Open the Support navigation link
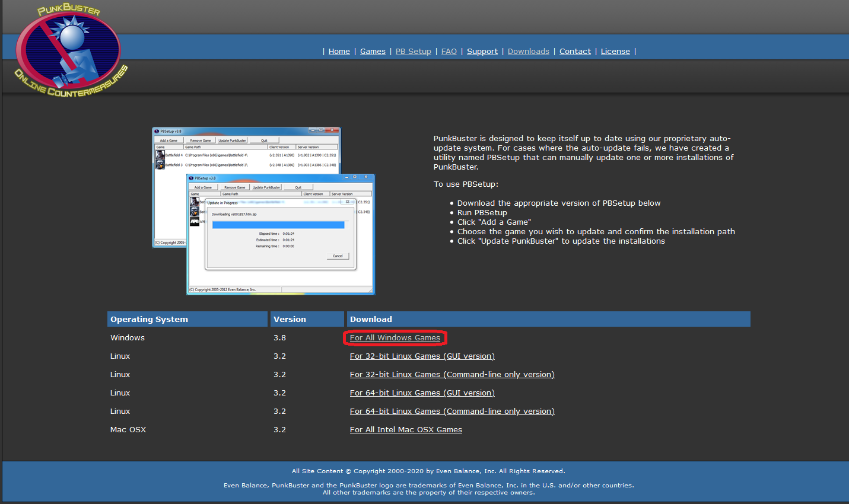 pos(482,52)
